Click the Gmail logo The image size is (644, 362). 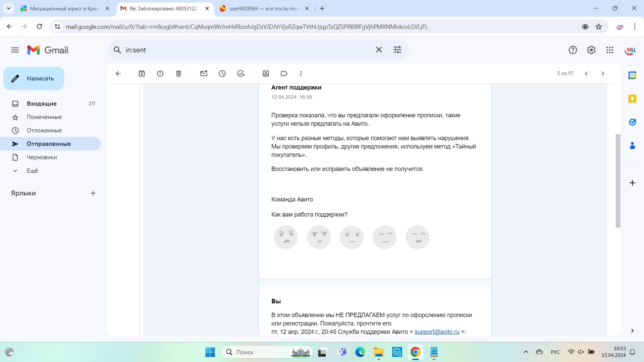[x=48, y=50]
